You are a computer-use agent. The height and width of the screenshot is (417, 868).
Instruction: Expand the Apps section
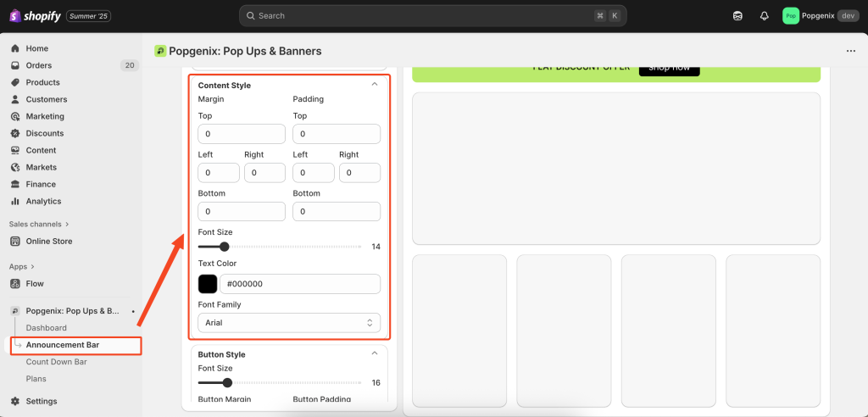pos(21,266)
